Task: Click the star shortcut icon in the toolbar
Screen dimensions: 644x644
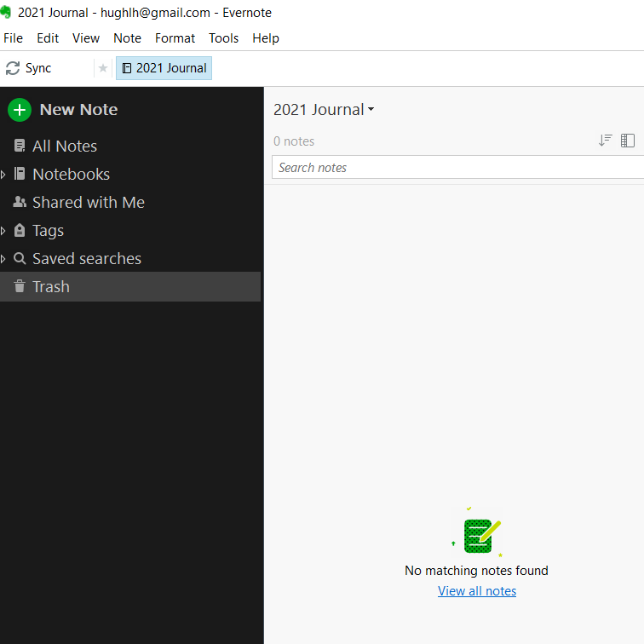Action: point(103,68)
